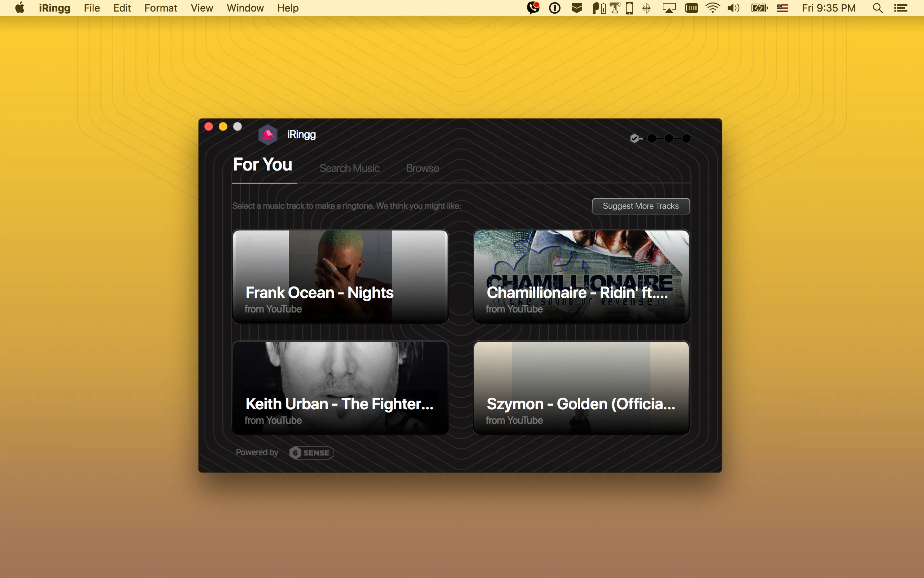This screenshot has width=924, height=578.
Task: Click the 6 Sense logo badge
Action: tap(311, 453)
